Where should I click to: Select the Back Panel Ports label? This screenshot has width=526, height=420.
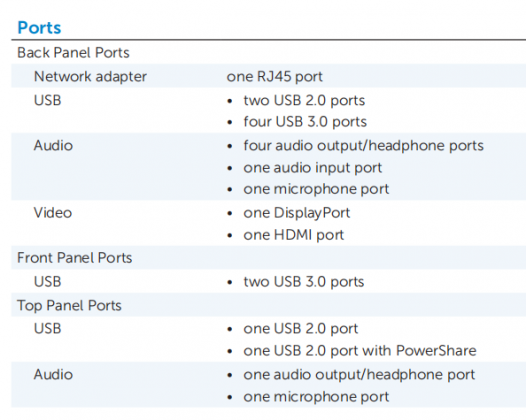pos(73,53)
